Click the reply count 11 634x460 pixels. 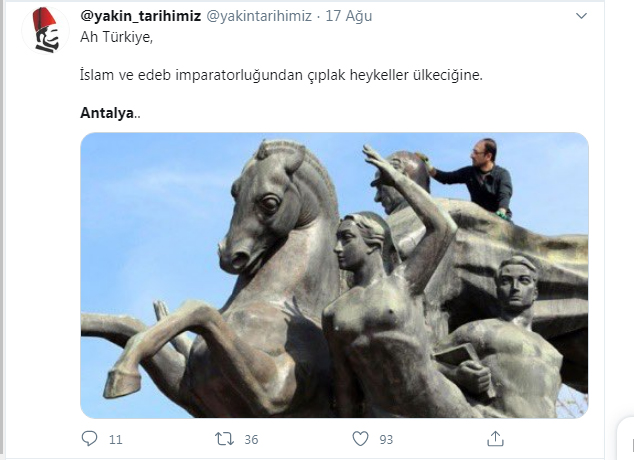[x=116, y=439]
